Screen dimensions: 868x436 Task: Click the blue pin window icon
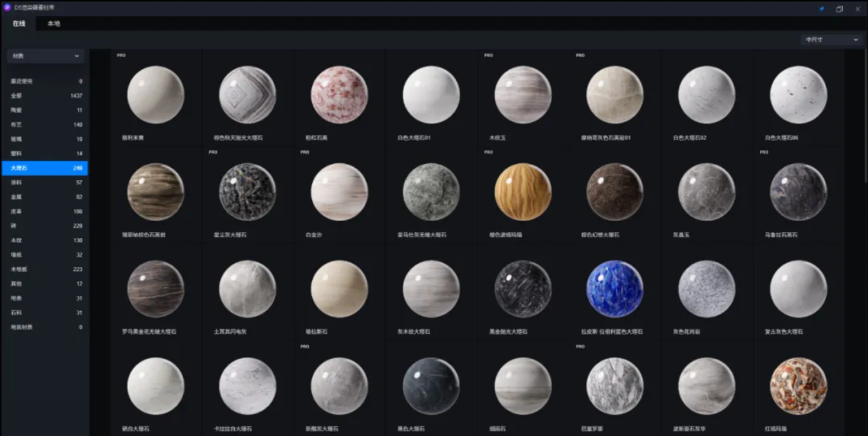click(822, 9)
